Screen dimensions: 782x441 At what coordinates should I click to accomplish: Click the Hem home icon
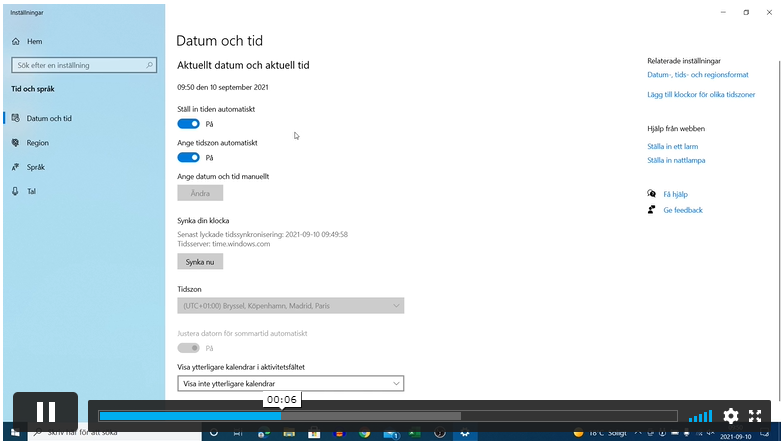pyautogui.click(x=16, y=42)
